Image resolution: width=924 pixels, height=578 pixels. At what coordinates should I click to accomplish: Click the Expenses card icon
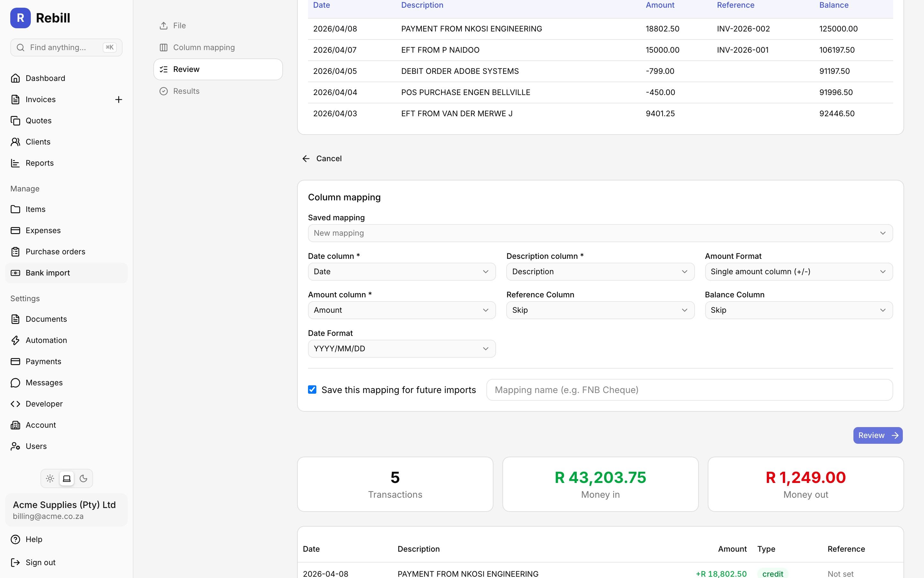[15, 231]
